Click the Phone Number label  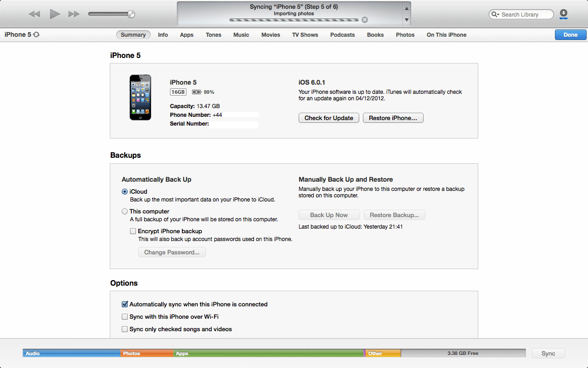(x=190, y=115)
